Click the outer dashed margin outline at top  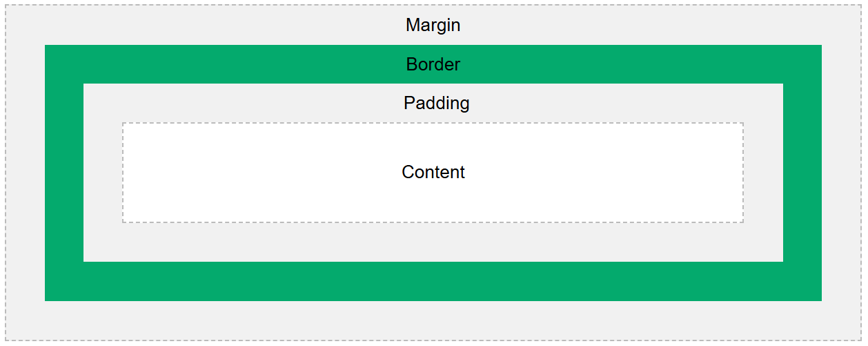[433, 6]
